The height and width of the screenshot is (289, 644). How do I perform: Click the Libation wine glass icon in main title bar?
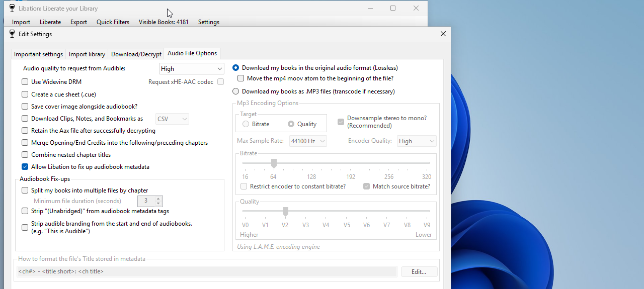[x=12, y=8]
